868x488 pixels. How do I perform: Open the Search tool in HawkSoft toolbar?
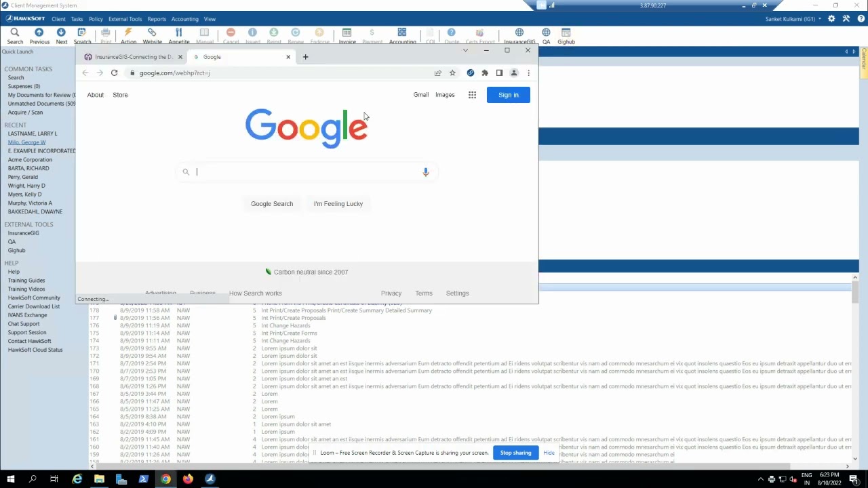coord(15,36)
